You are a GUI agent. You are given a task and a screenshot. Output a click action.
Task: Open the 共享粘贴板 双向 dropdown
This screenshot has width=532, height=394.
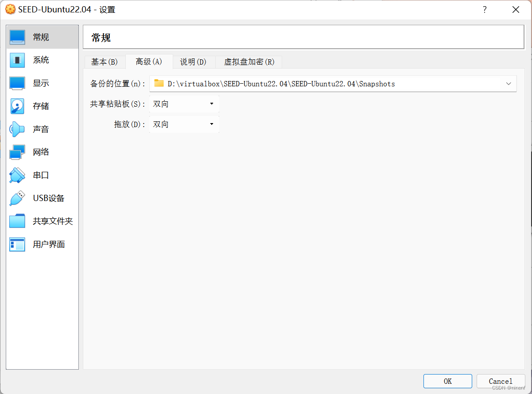(x=184, y=104)
